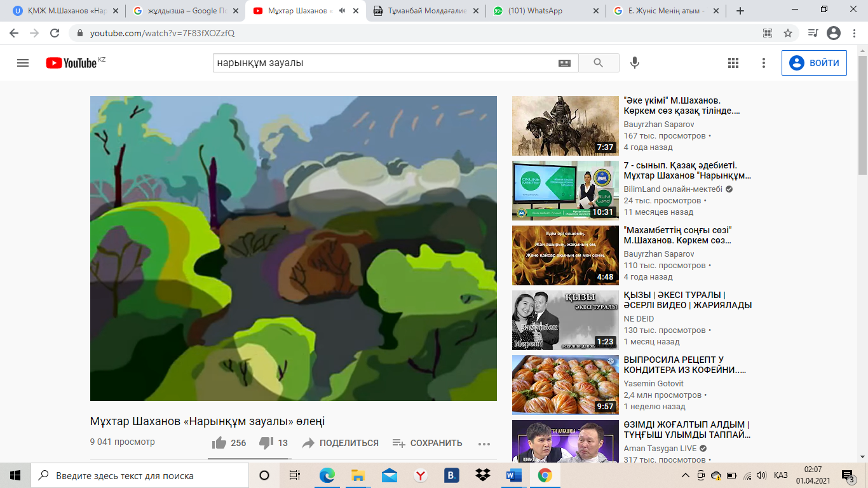Image resolution: width=868 pixels, height=488 pixels.
Task: Like the video with 256 likes
Action: (229, 443)
